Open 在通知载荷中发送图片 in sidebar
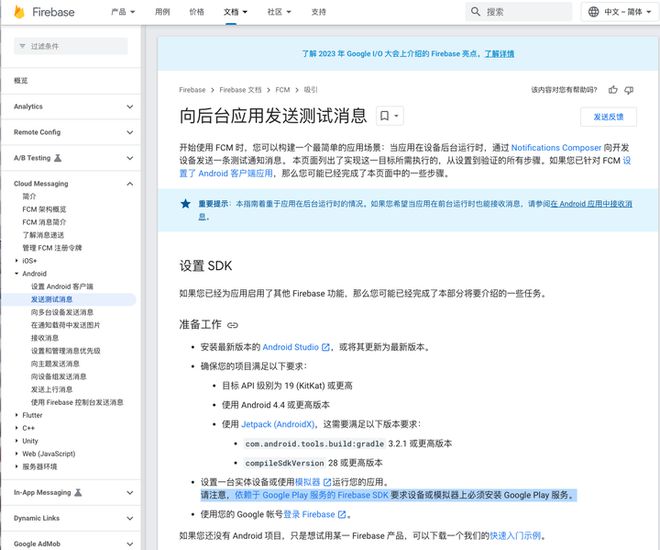The width and height of the screenshot is (660, 550). (x=65, y=325)
